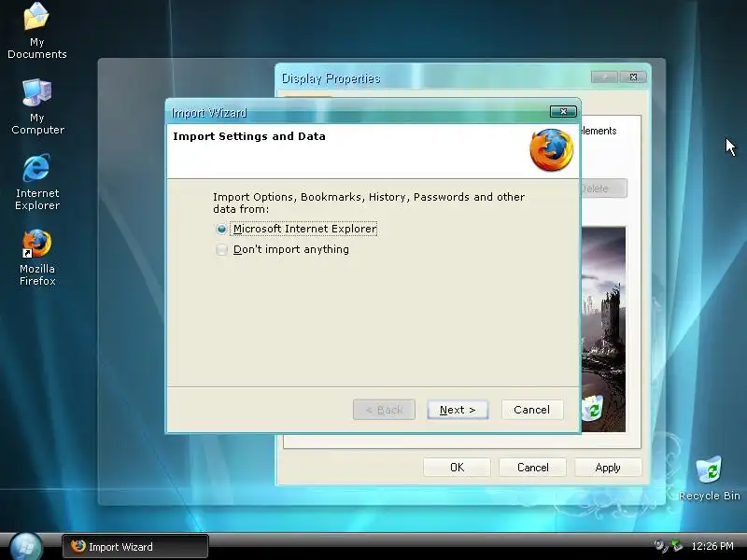747x560 pixels.
Task: Click the green system tray icon beside the clock
Action: (677, 546)
